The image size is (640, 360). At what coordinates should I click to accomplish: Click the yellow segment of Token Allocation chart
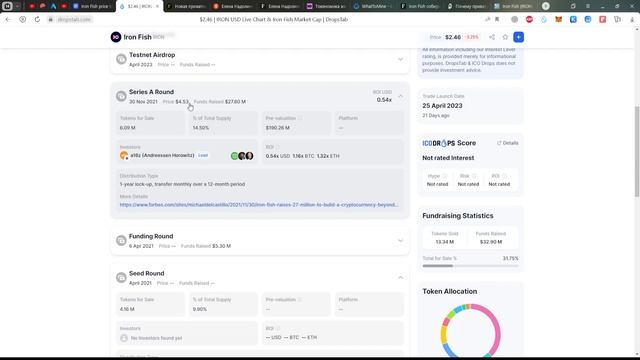click(x=444, y=334)
